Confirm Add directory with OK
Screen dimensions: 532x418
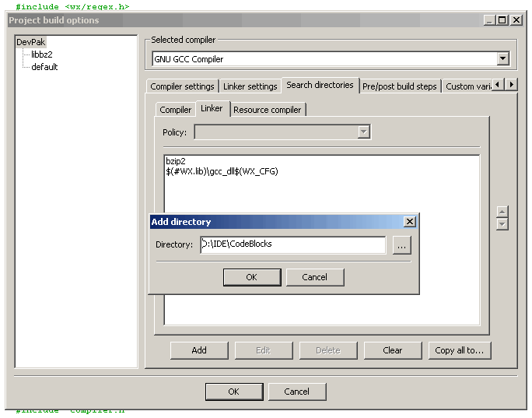point(252,277)
